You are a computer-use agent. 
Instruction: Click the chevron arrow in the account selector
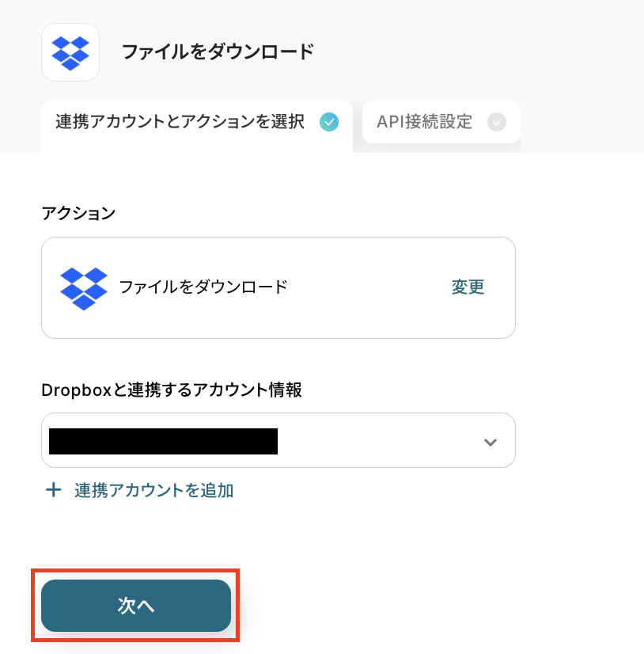(491, 442)
